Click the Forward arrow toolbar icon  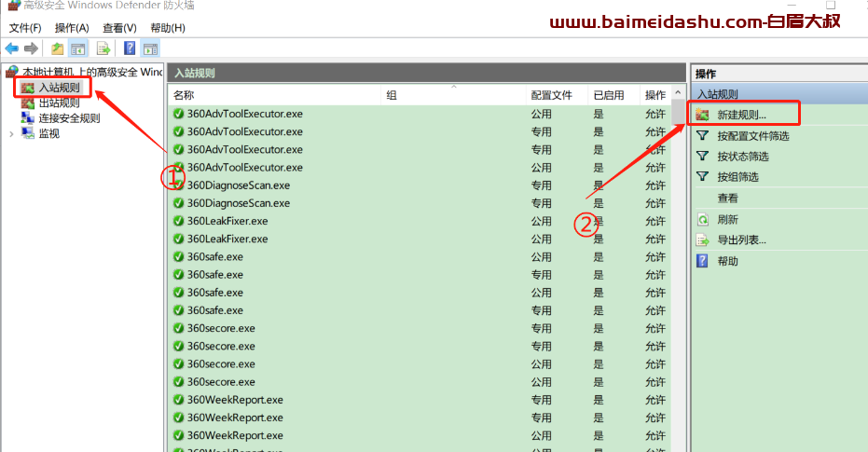[31, 48]
